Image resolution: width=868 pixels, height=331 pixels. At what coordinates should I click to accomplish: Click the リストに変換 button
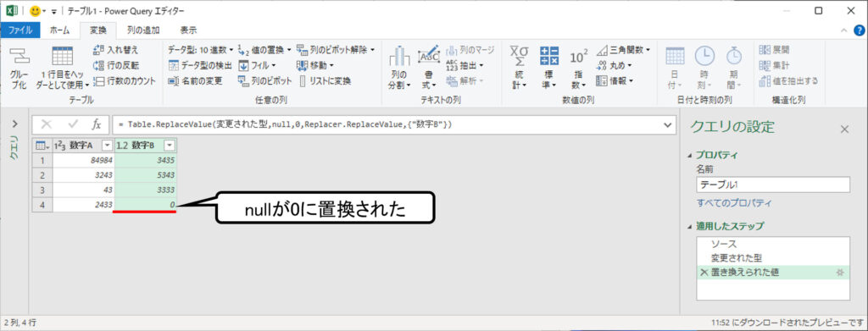click(325, 80)
